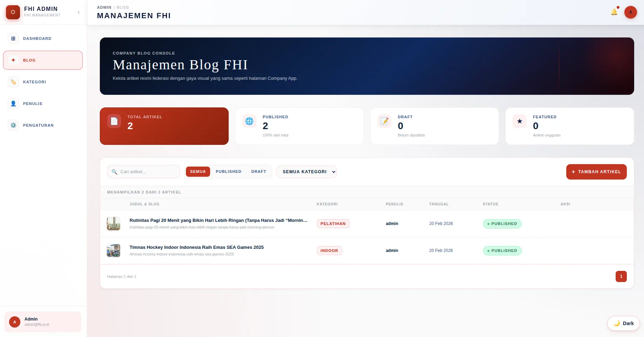Click the Total Artikel summary card

point(164,126)
